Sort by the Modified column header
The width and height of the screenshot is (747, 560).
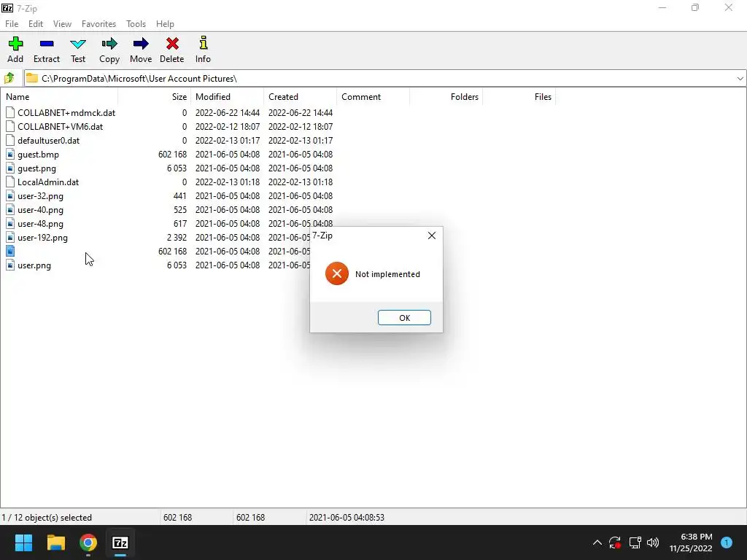pyautogui.click(x=228, y=97)
